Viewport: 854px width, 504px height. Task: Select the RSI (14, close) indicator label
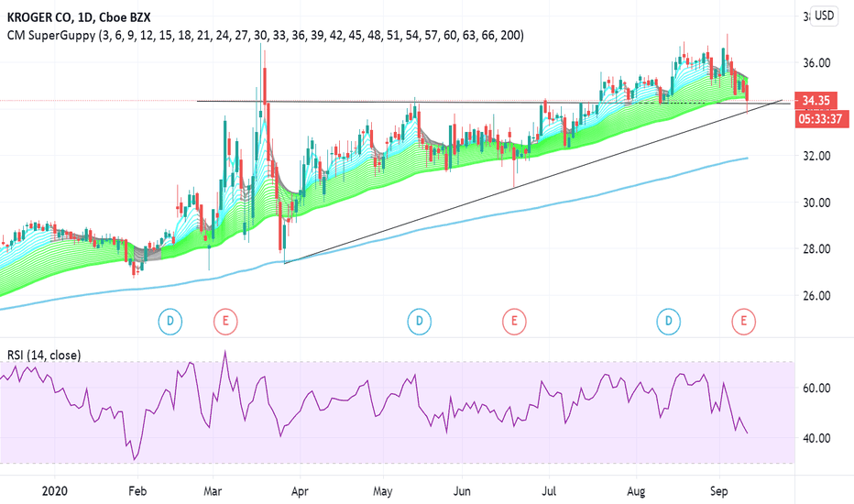[44, 356]
